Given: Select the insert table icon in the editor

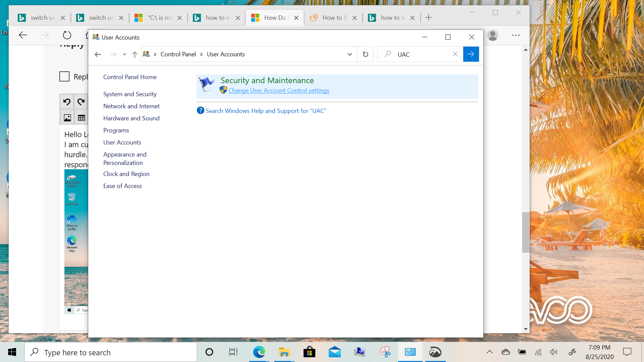Looking at the screenshot, I should pos(81,118).
